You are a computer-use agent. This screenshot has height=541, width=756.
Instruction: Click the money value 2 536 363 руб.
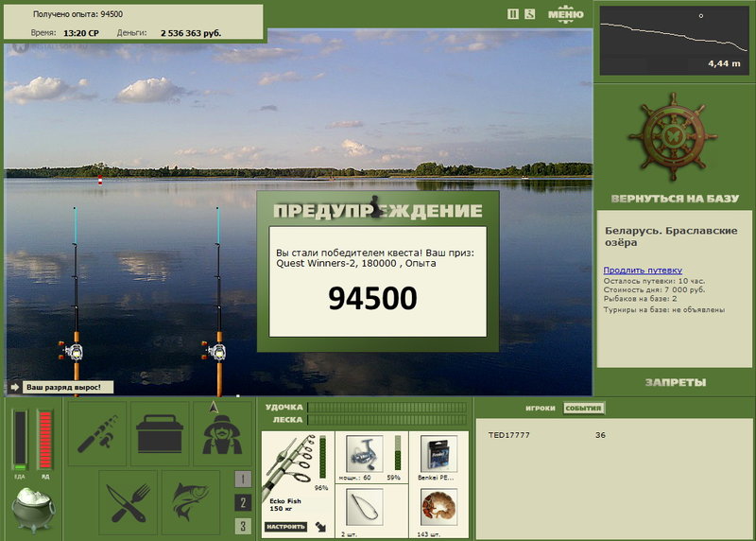[x=191, y=33]
